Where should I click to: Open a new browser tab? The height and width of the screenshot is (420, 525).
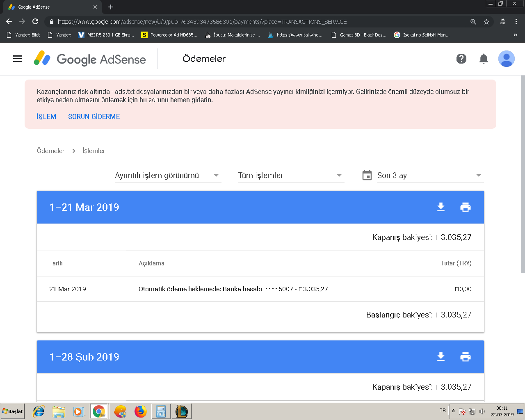point(111,7)
